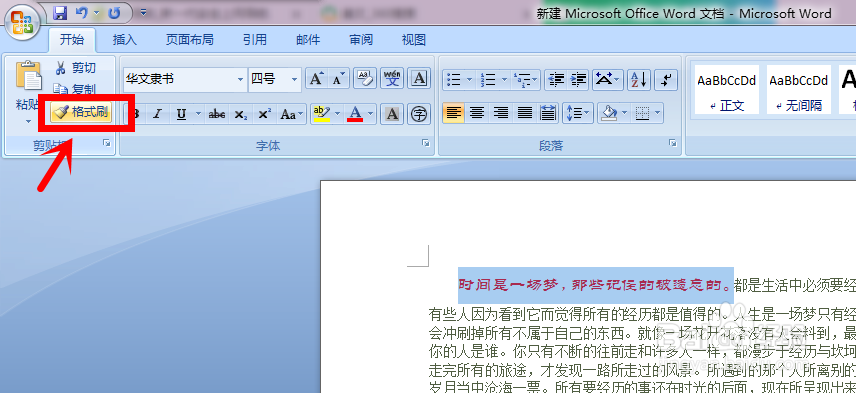Apply a character border with boxed A
The height and width of the screenshot is (393, 856).
pos(419,79)
